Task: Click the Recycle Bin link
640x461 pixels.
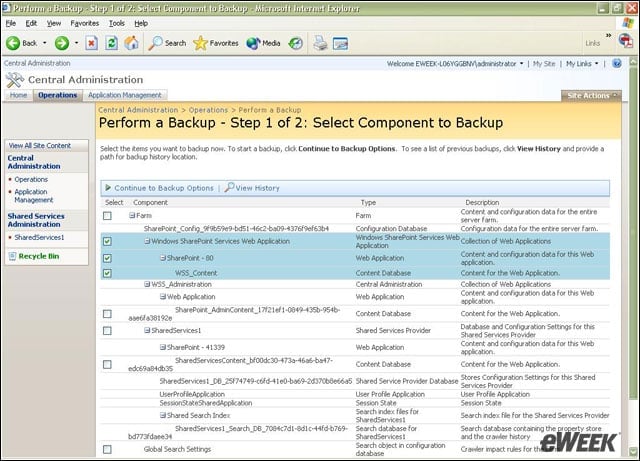Action: click(x=39, y=256)
